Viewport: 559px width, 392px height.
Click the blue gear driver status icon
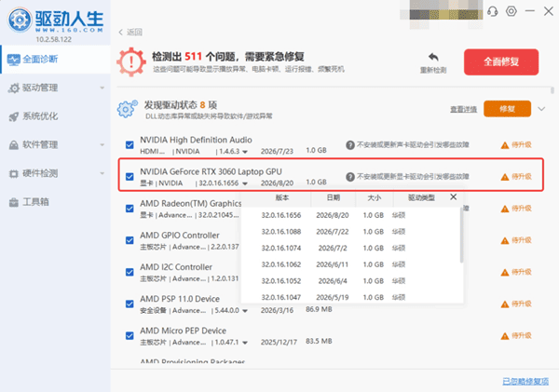click(x=127, y=109)
